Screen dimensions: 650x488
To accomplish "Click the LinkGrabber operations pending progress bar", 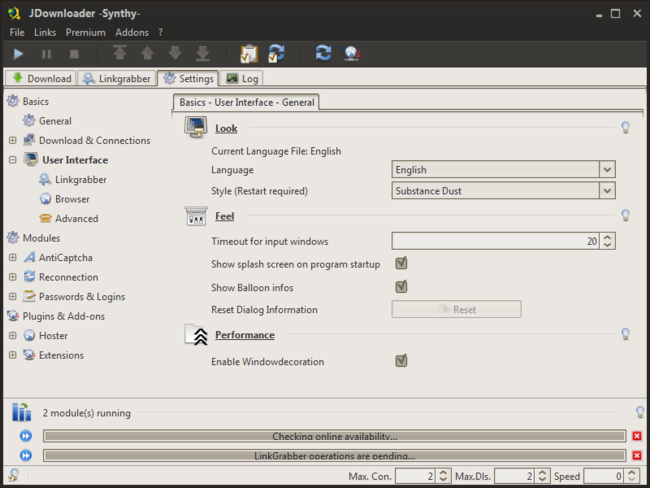I will point(335,456).
